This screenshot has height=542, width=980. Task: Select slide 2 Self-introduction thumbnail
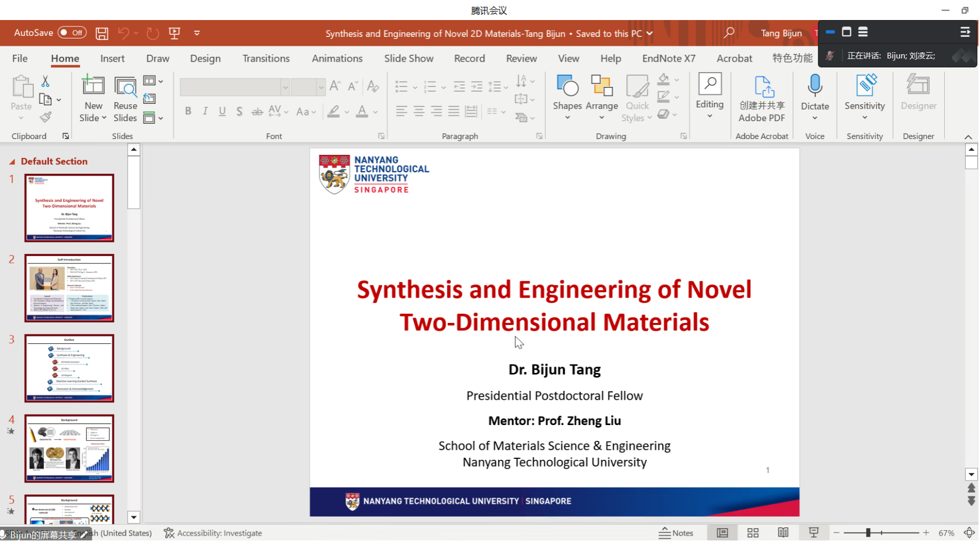(69, 289)
